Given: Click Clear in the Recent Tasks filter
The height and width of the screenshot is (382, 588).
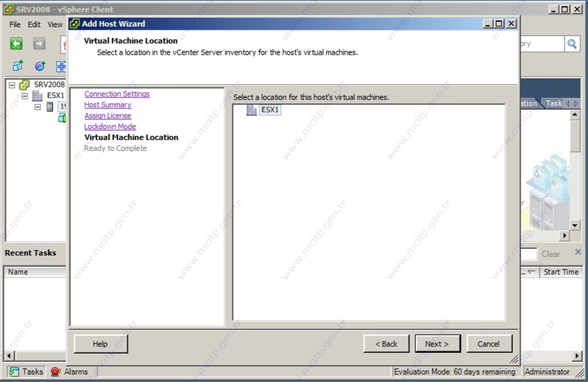Looking at the screenshot, I should 551,254.
